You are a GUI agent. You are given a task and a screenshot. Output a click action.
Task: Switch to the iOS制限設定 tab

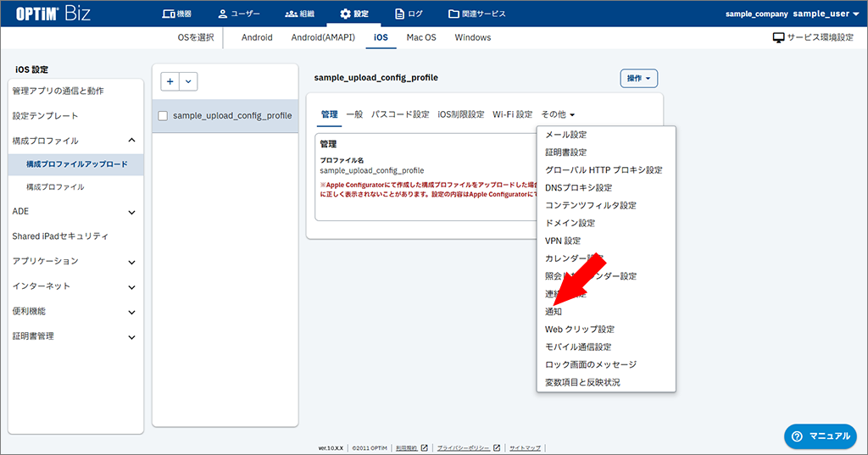coord(460,114)
